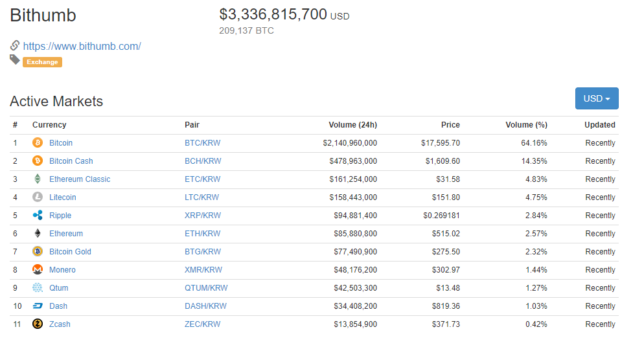The image size is (644, 347).
Task: Click the Price column header
Action: (x=450, y=125)
